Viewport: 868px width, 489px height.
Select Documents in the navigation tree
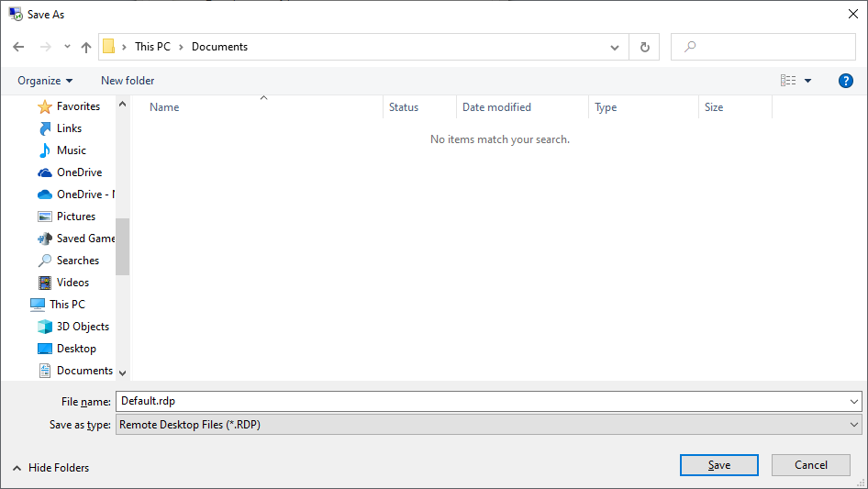[x=84, y=371]
